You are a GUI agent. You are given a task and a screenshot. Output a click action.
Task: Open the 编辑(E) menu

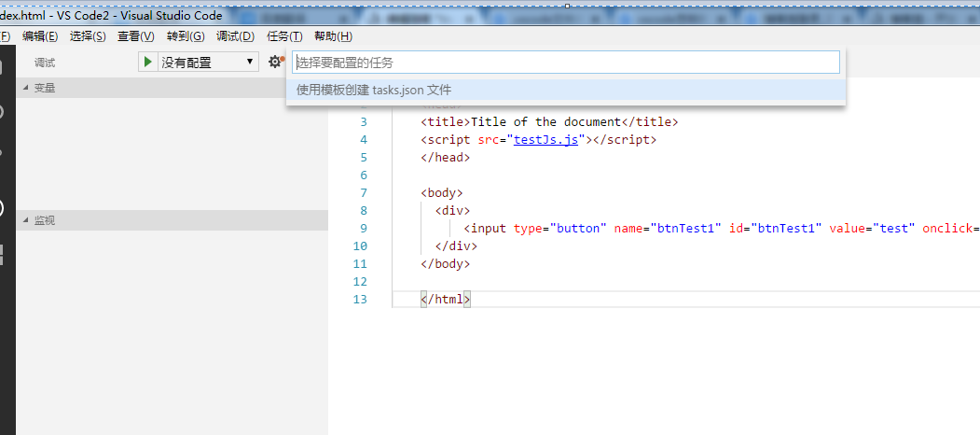(x=40, y=36)
